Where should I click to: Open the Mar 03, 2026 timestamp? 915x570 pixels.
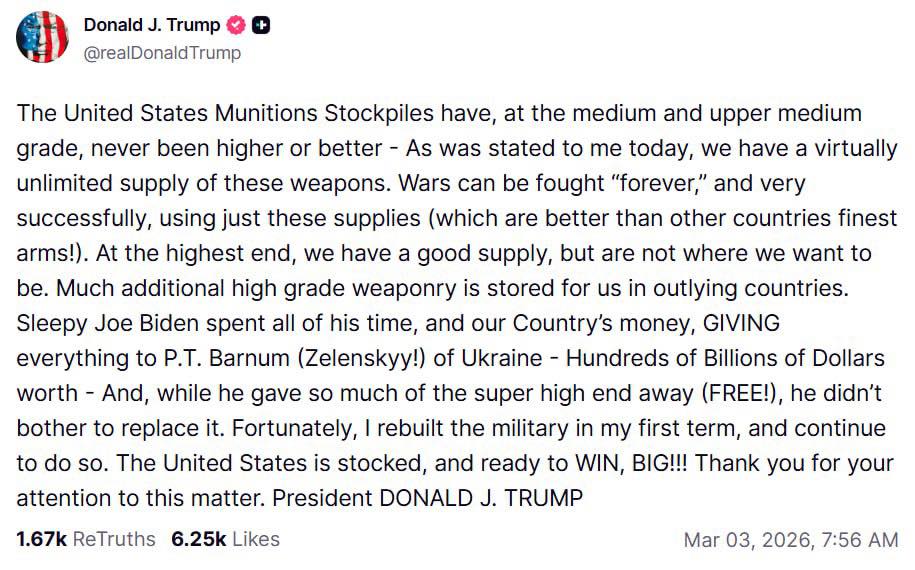tap(790, 540)
